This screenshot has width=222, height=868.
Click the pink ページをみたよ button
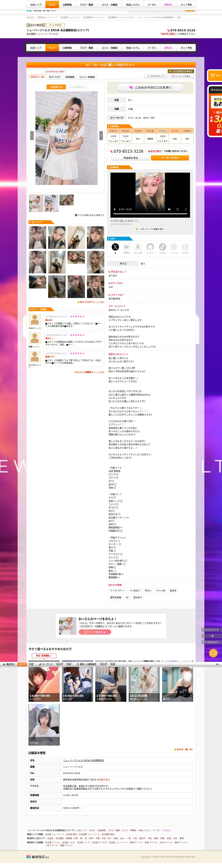click(x=95, y=632)
